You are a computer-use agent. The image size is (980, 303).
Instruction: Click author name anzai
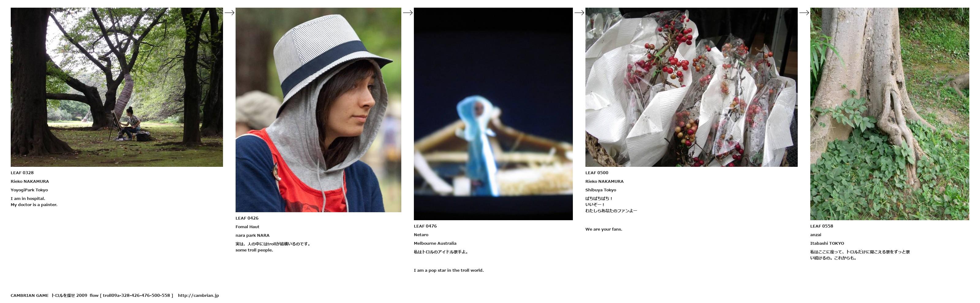tap(816, 235)
